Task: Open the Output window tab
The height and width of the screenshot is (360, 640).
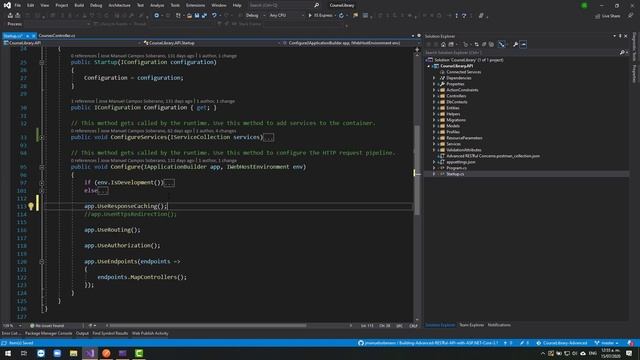Action: 82,333
